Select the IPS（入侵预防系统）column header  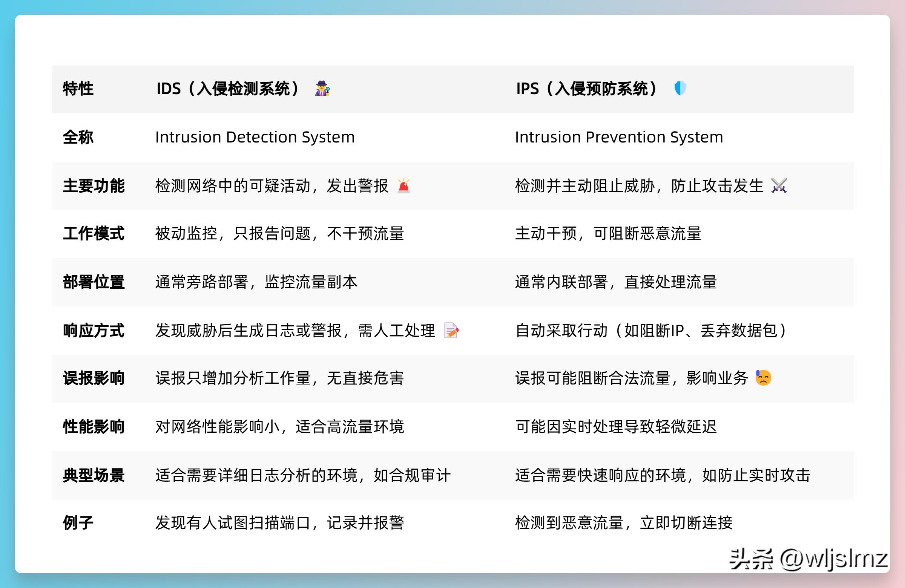[x=587, y=88]
